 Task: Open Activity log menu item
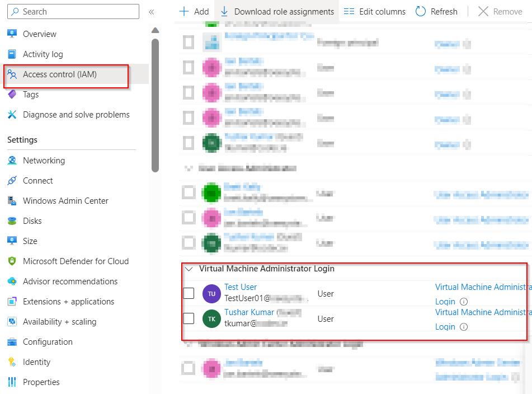point(43,54)
